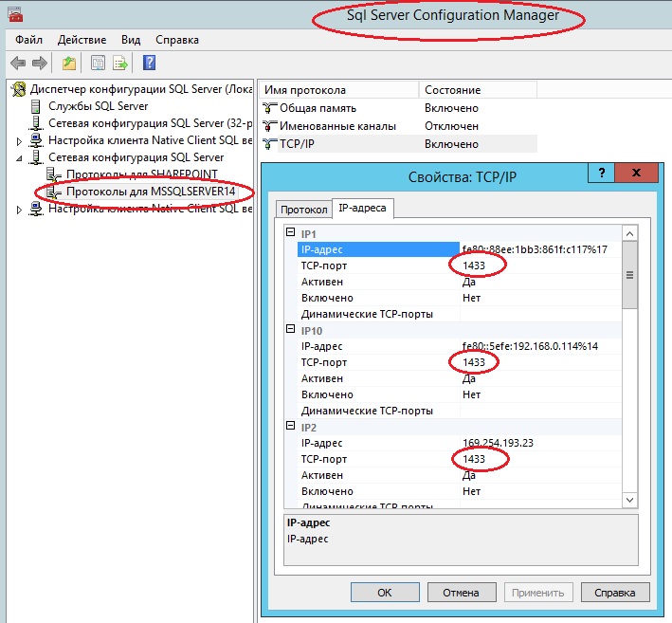This screenshot has height=623, width=672.
Task: Expand the bottom Настройка клиента Native Client node
Action: [19, 210]
